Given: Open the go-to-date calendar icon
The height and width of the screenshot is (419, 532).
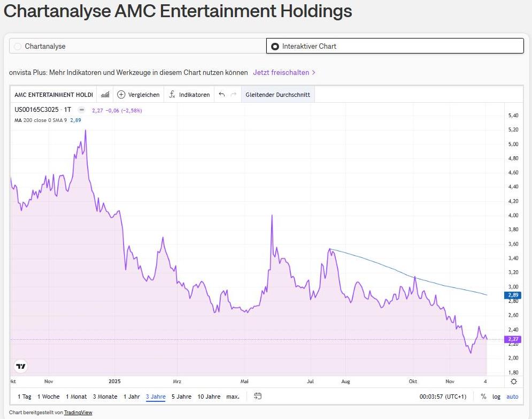Looking at the screenshot, I should (258, 397).
